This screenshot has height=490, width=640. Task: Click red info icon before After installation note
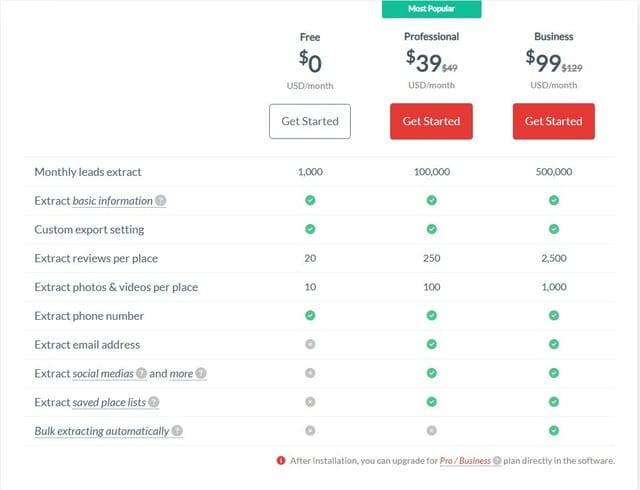pos(281,461)
